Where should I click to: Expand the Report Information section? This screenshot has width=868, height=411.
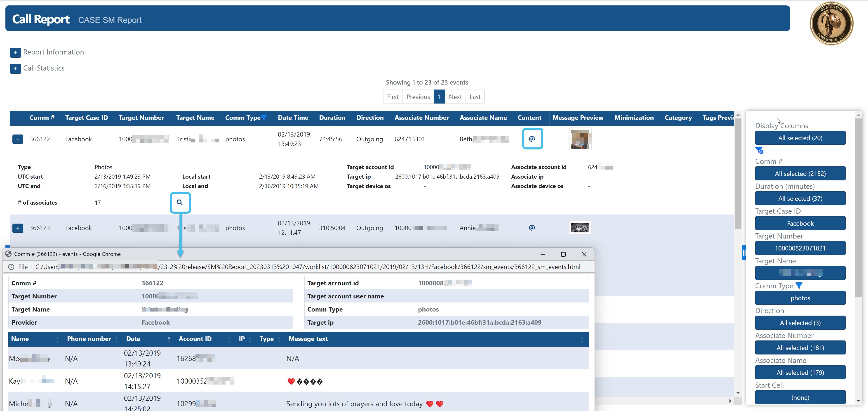point(16,52)
